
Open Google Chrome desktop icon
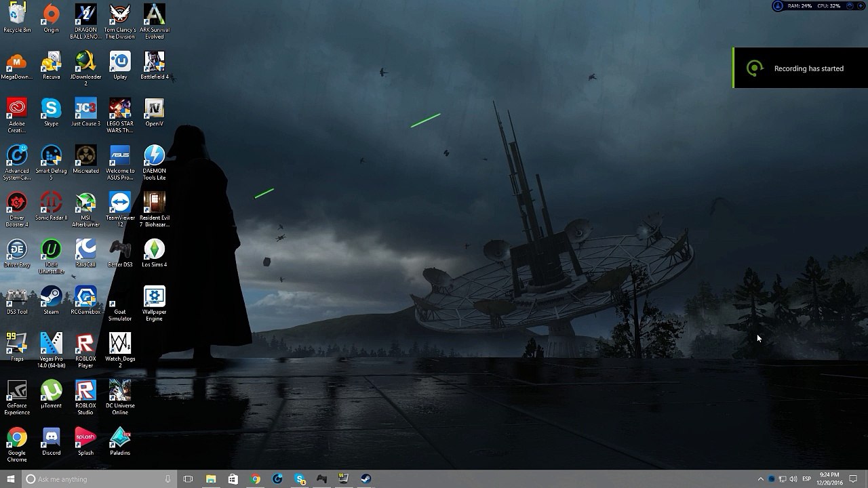[x=17, y=445]
